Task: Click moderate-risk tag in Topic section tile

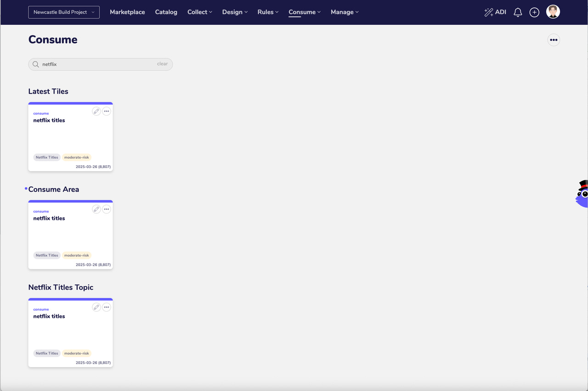Action: click(x=77, y=353)
